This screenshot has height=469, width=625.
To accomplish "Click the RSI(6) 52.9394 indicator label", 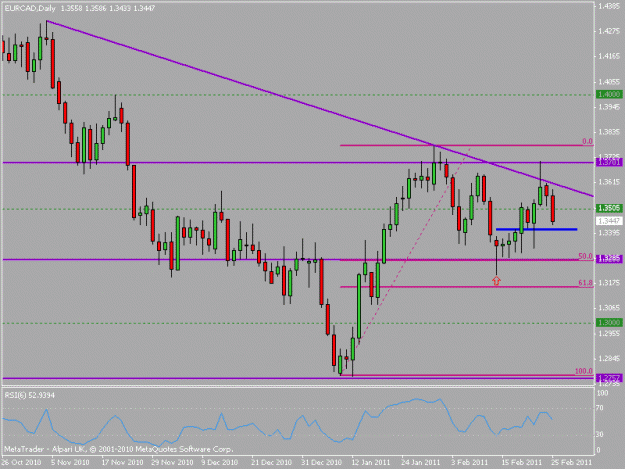I will click(29, 395).
